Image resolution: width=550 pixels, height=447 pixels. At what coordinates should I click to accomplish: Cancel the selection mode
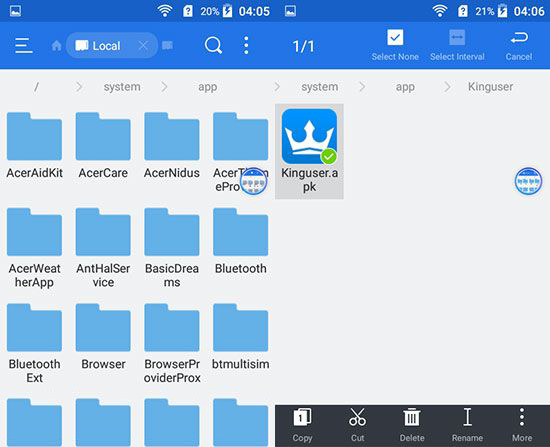pos(519,46)
